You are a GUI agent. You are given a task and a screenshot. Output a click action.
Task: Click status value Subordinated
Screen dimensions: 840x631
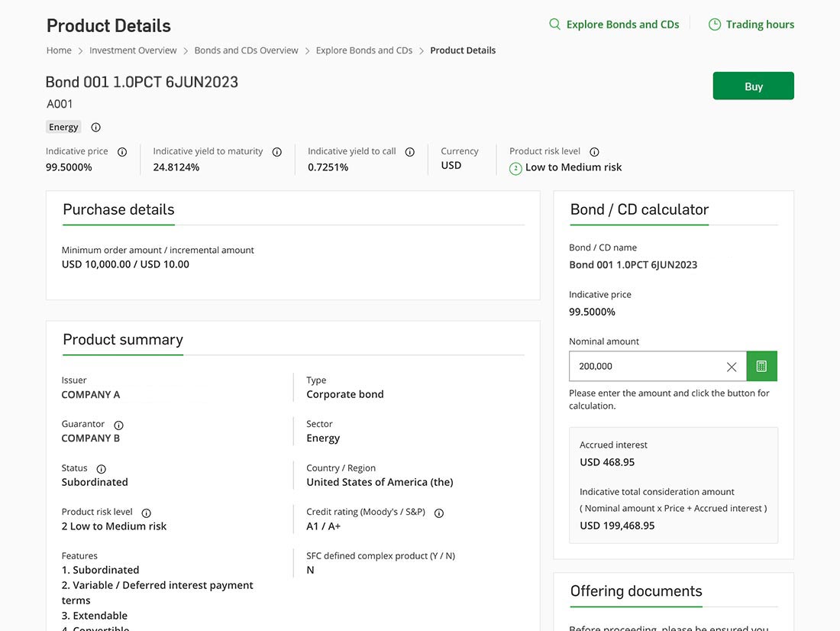click(95, 482)
